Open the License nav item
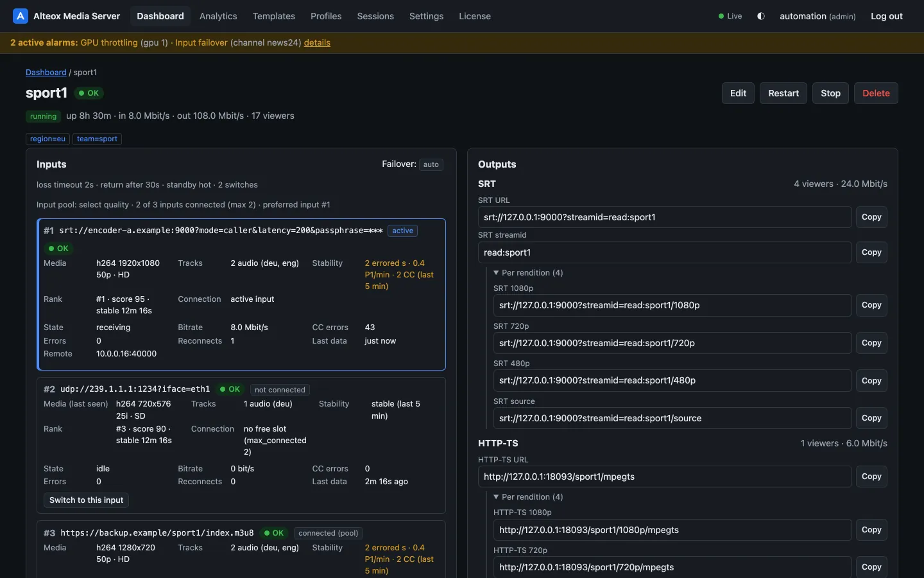Image resolution: width=924 pixels, height=578 pixels. [475, 16]
